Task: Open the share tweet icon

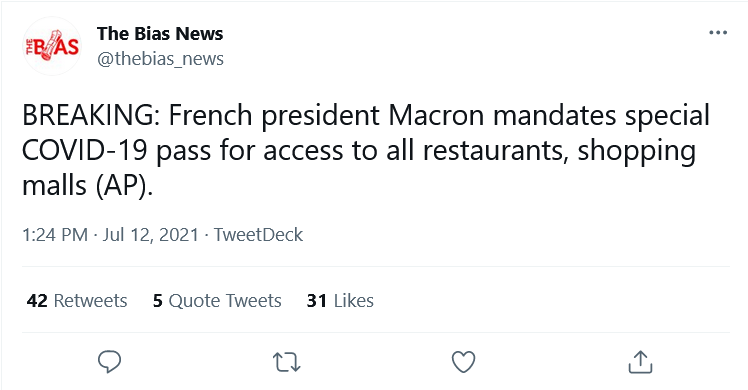Action: (x=640, y=362)
